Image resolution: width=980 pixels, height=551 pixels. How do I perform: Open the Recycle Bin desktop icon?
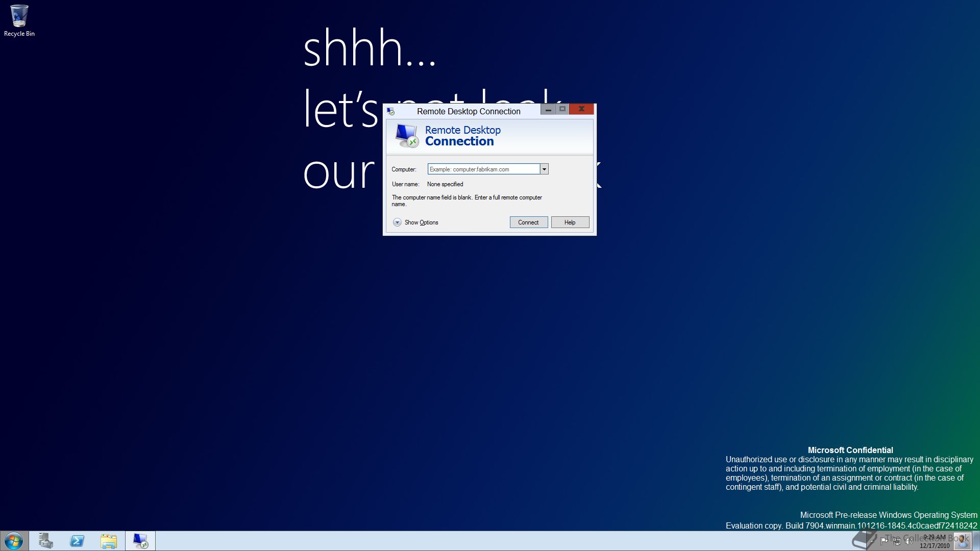coord(19,20)
